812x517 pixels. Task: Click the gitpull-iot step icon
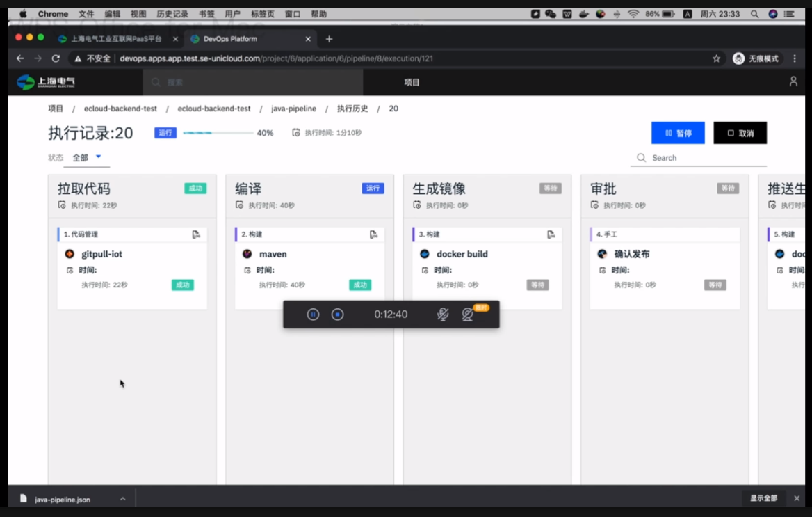click(70, 254)
